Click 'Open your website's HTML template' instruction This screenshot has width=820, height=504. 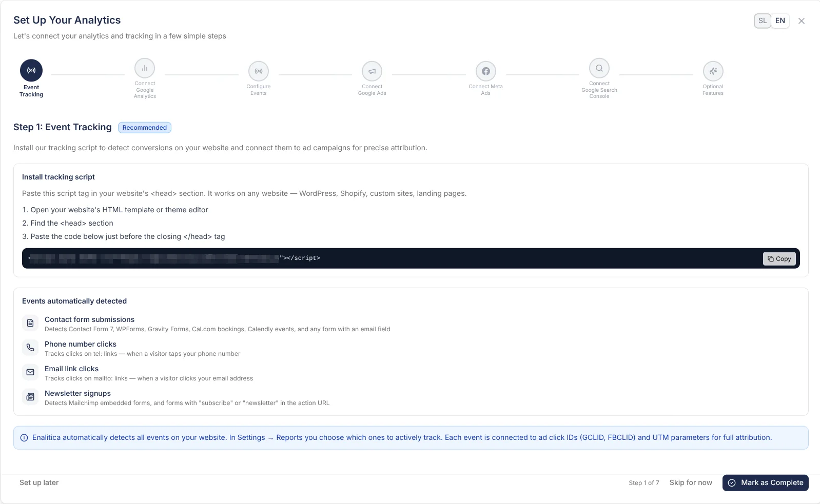click(115, 210)
